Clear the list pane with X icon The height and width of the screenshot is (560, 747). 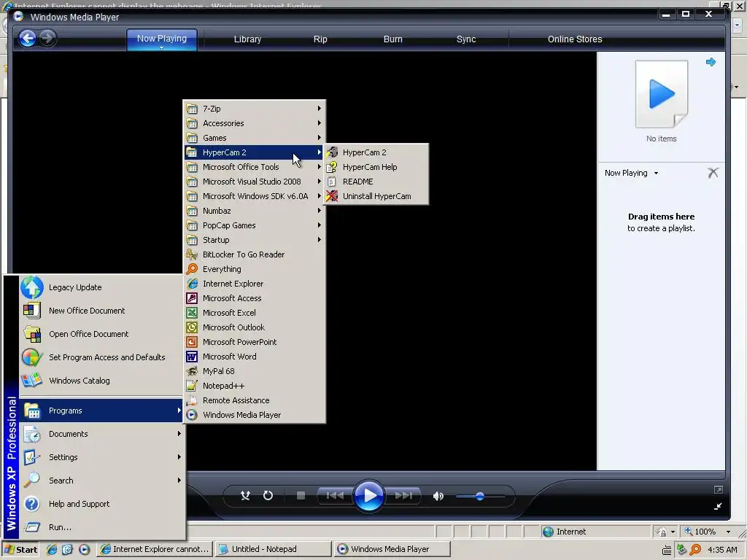[x=713, y=173]
